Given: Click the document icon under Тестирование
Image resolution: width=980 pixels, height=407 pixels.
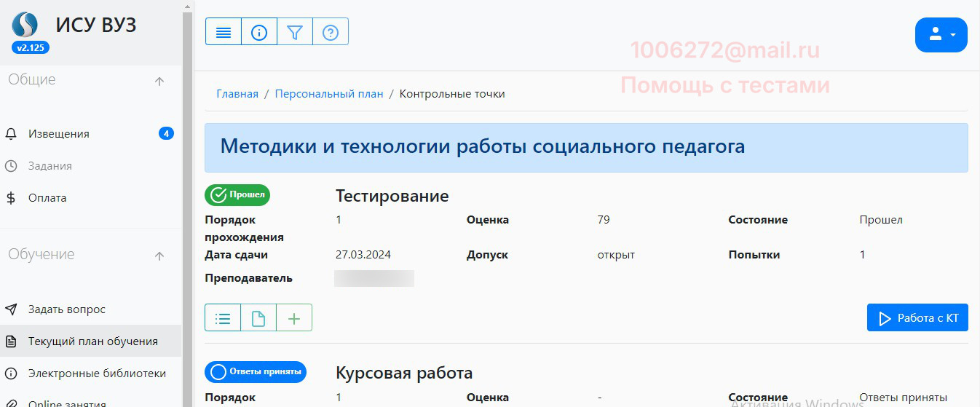Looking at the screenshot, I should [258, 318].
